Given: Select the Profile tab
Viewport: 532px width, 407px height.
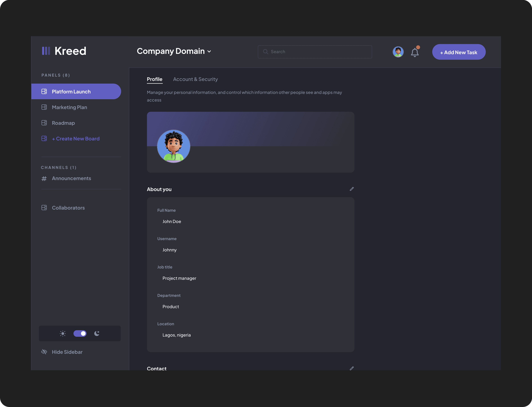Looking at the screenshot, I should pos(155,79).
